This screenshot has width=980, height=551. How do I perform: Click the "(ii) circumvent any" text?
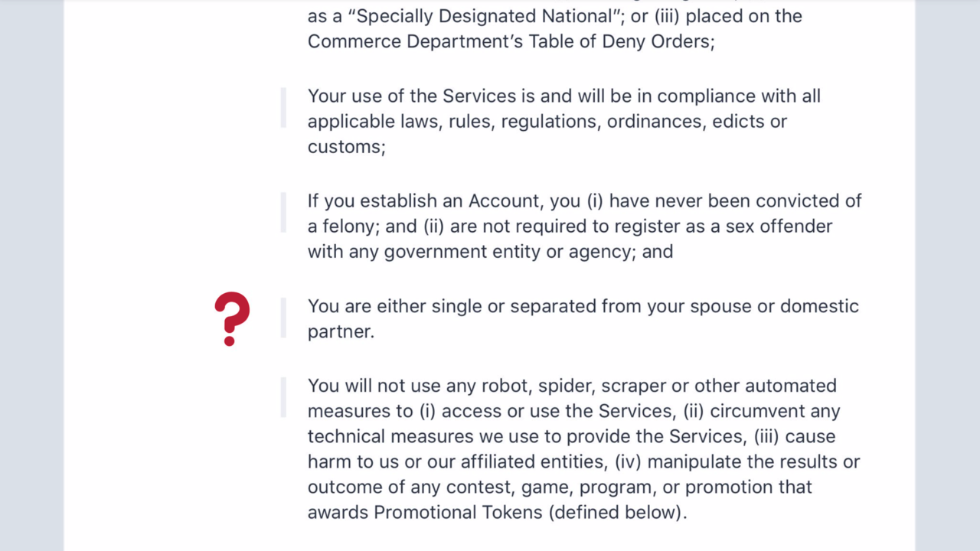tap(762, 411)
